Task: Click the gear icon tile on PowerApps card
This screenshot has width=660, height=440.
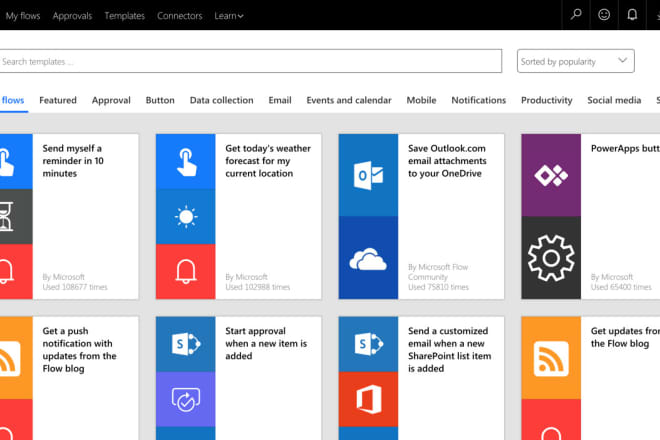Action: click(551, 258)
